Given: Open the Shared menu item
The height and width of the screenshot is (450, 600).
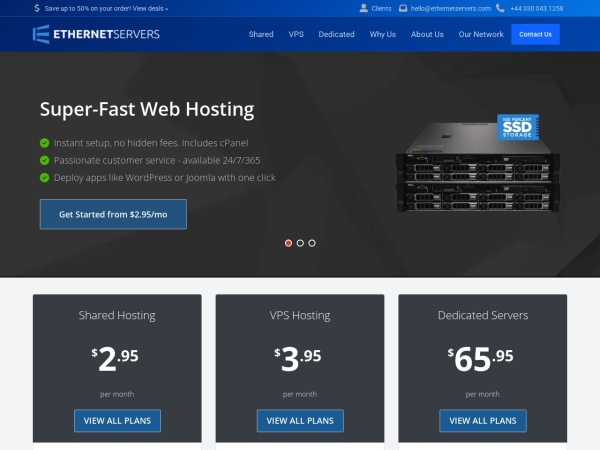Looking at the screenshot, I should [261, 34].
